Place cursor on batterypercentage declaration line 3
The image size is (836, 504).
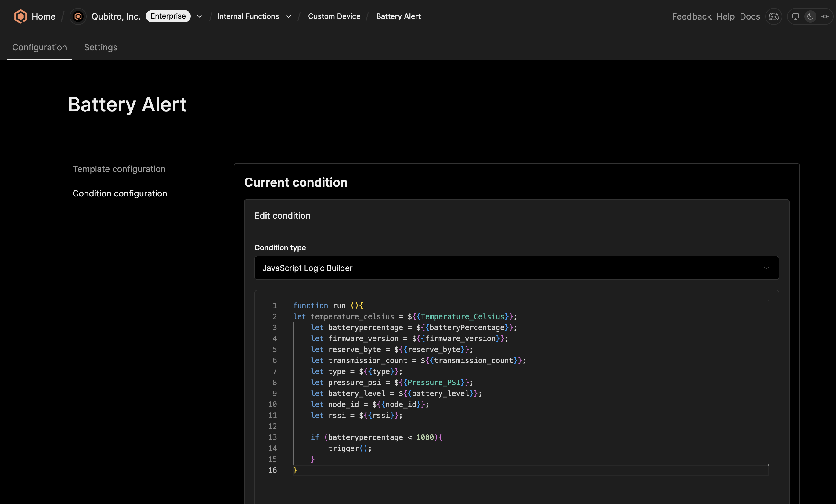[x=414, y=328]
